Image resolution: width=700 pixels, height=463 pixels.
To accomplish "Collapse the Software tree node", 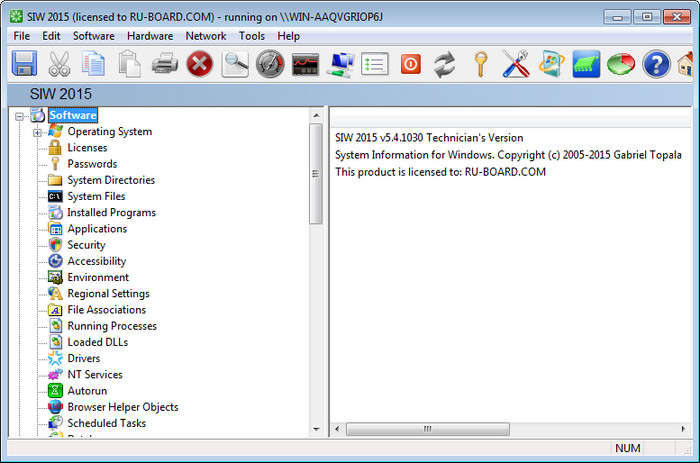I will coord(22,116).
